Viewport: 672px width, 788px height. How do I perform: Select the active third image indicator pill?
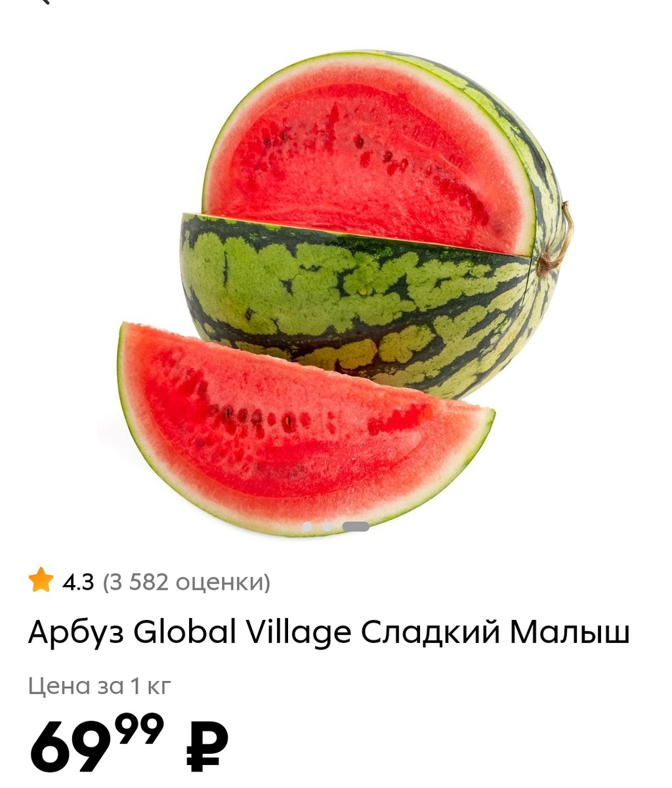click(x=356, y=527)
